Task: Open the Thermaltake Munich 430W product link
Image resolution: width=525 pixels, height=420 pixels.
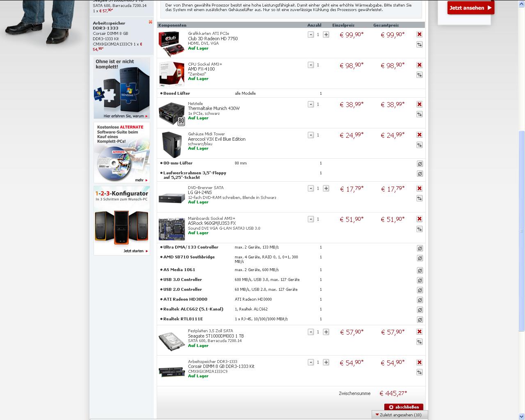Action: coord(214,108)
